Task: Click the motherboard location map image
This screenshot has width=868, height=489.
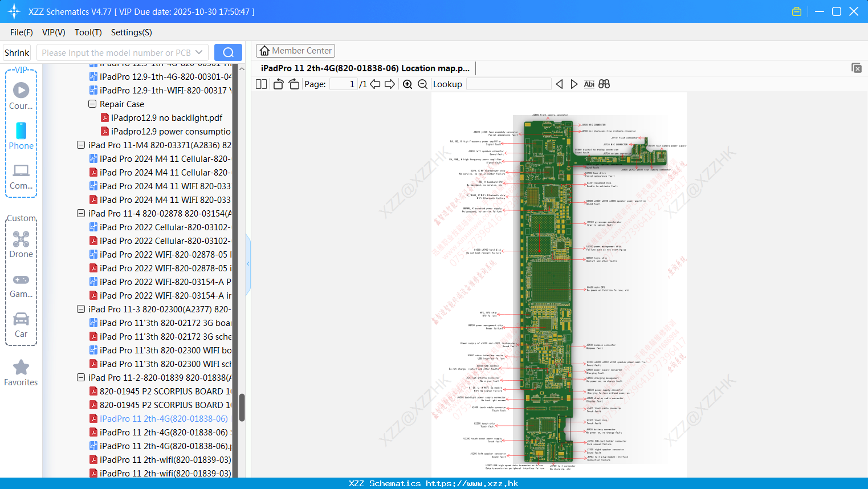Action: [559, 285]
